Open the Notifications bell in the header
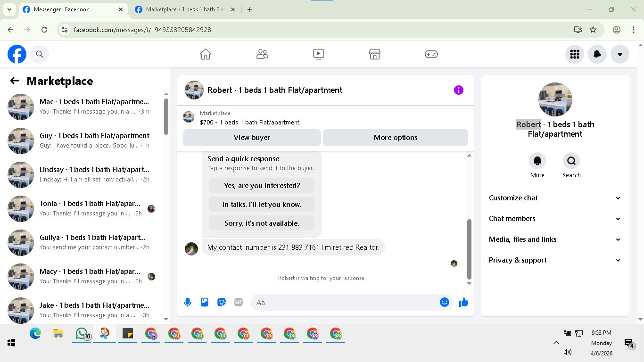This screenshot has height=362, width=644. 597,54
